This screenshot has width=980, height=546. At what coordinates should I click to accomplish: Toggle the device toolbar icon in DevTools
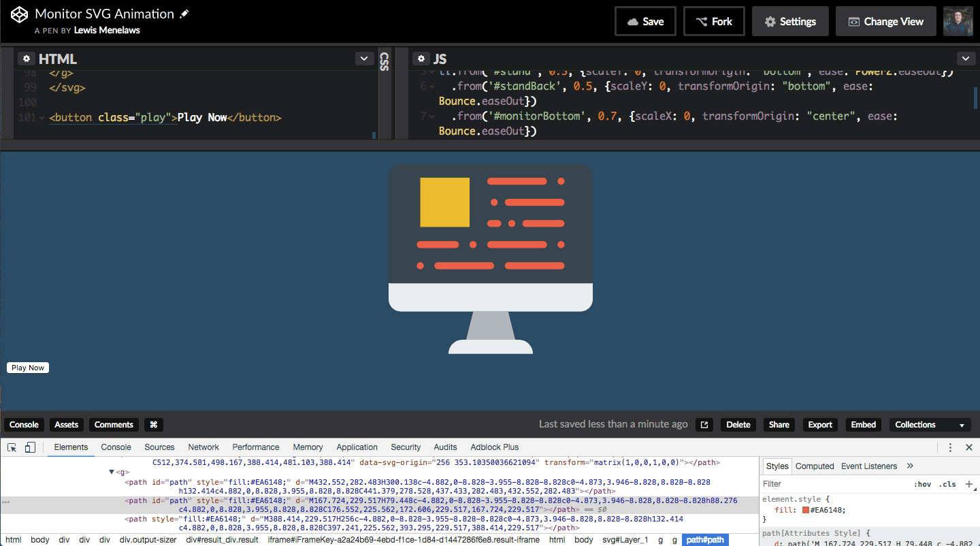(x=28, y=447)
